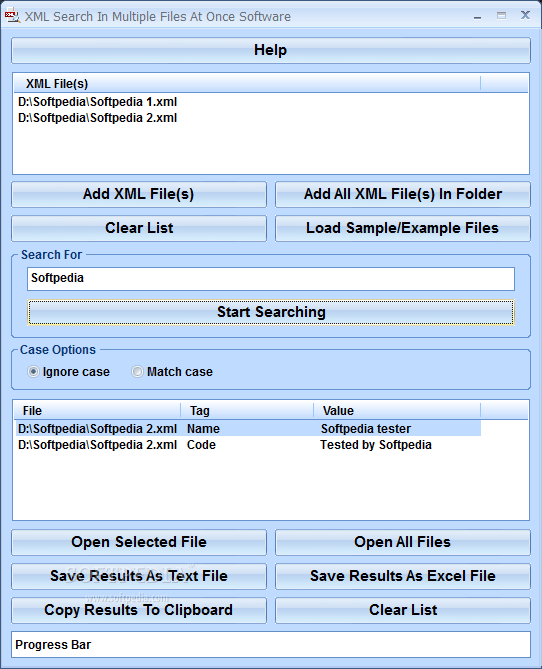The width and height of the screenshot is (542, 669).
Task: Choose Add All XML File(s) In Folder
Action: (x=403, y=194)
